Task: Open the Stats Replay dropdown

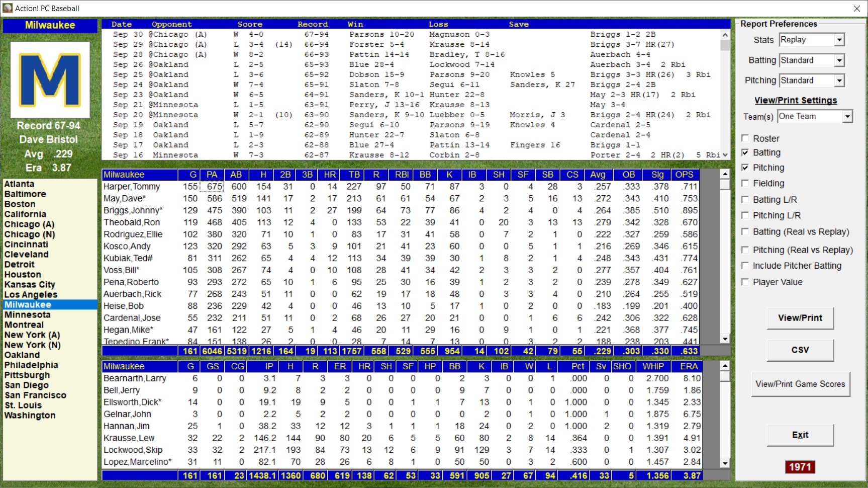Action: [839, 40]
